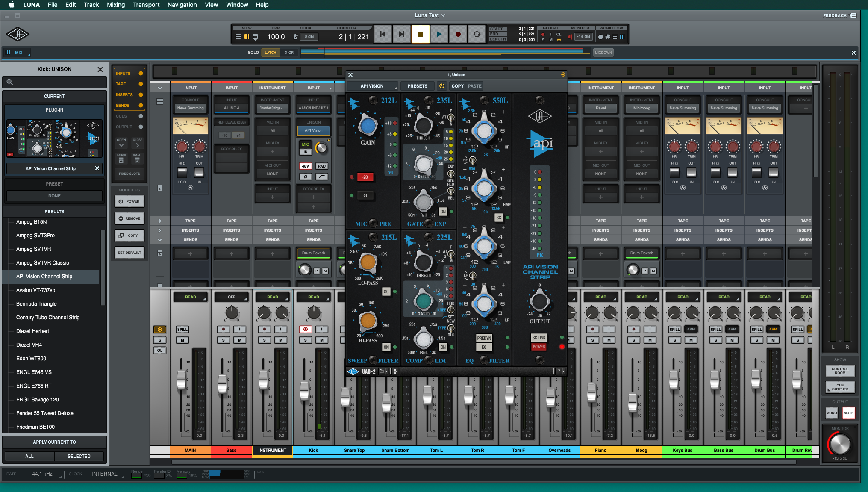Click the PRESETS button in plugin
Image resolution: width=868 pixels, height=492 pixels.
click(417, 86)
